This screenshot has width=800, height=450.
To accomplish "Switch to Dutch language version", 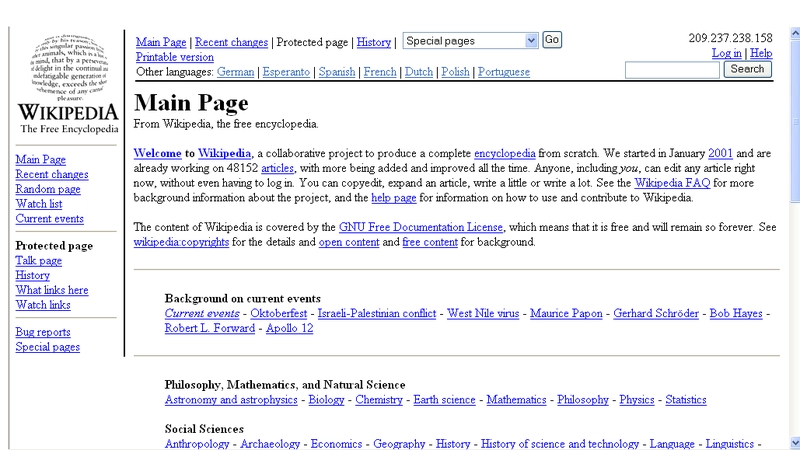I will (419, 72).
